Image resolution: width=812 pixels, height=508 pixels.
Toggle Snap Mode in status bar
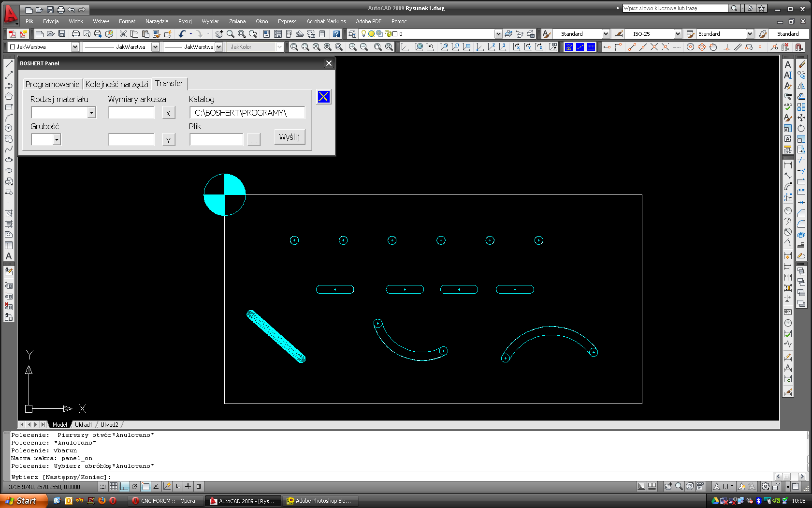point(103,486)
